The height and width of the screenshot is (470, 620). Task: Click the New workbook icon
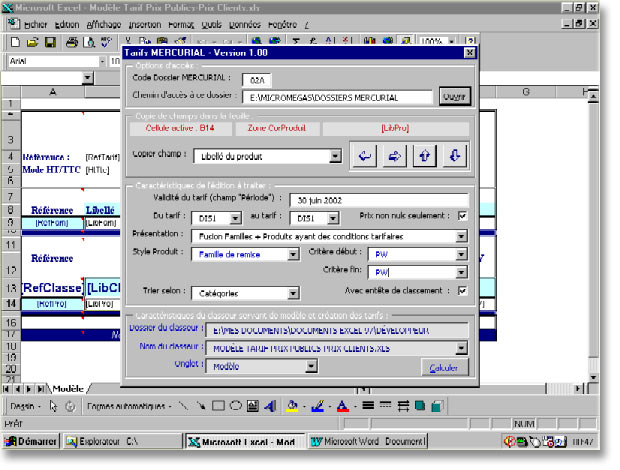(15, 42)
